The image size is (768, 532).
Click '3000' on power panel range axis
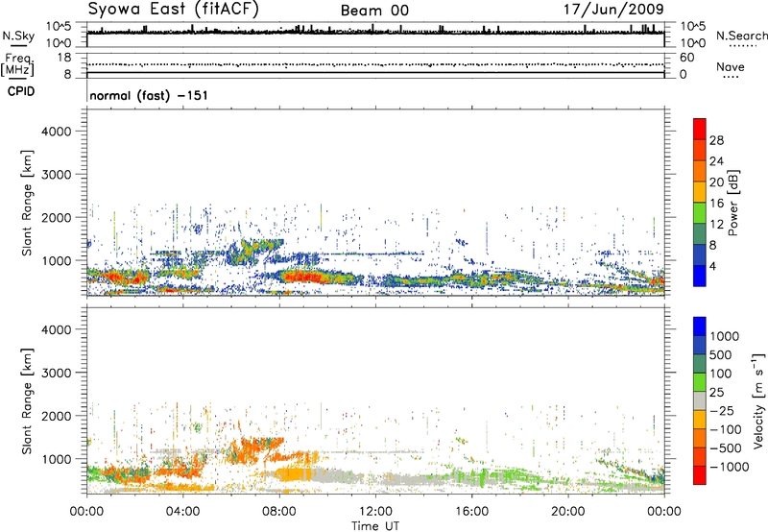point(57,175)
